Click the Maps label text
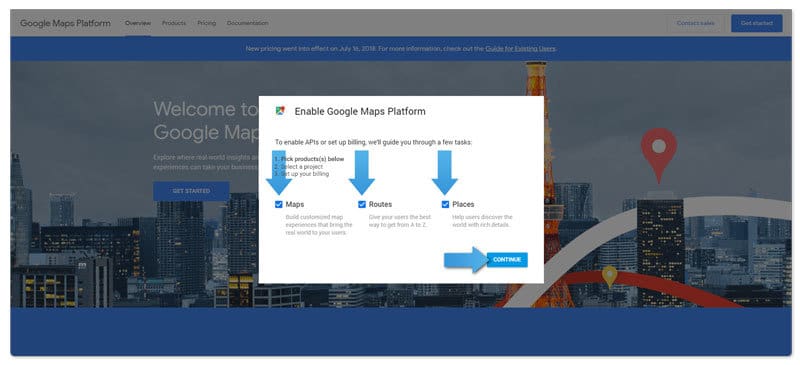Screen dimensions: 800x365 coord(295,204)
